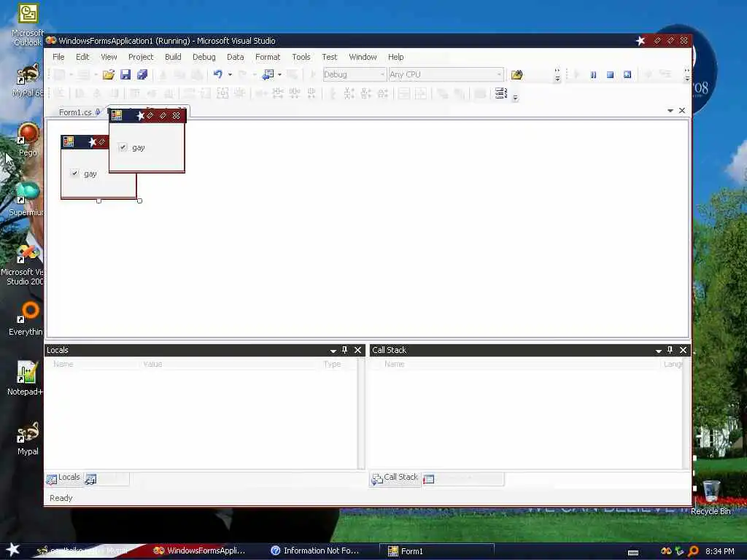This screenshot has height=560, width=747.
Task: Close the Locals panel
Action: [x=357, y=350]
